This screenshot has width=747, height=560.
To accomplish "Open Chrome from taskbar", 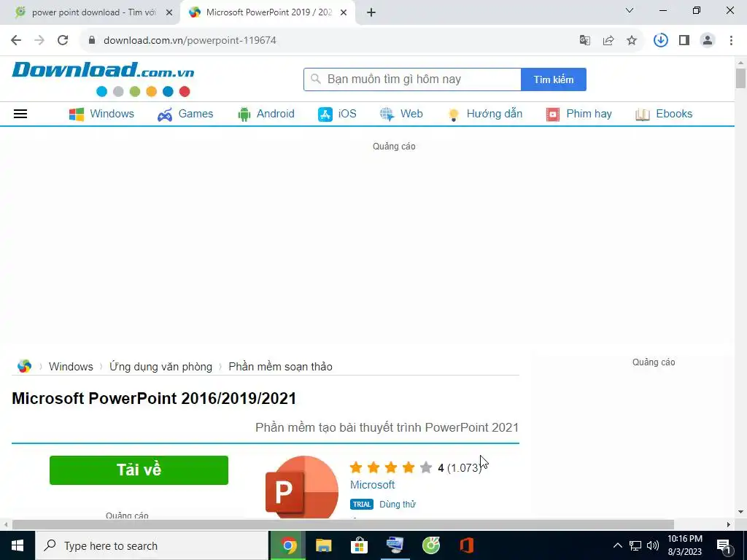I will [287, 545].
